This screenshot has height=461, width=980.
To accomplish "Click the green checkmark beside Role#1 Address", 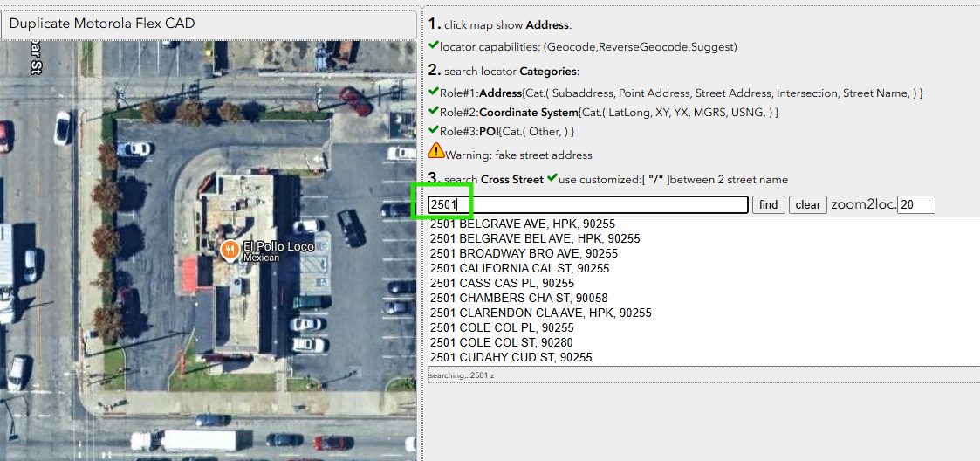I will [x=434, y=92].
